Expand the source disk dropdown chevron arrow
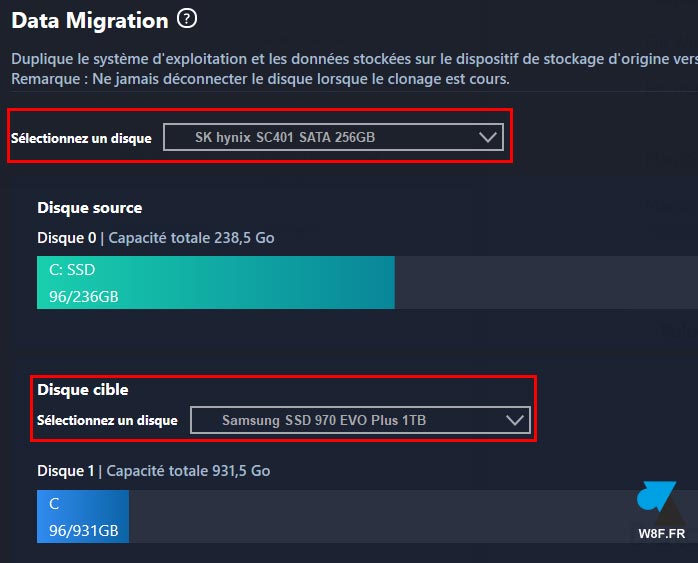 point(488,137)
